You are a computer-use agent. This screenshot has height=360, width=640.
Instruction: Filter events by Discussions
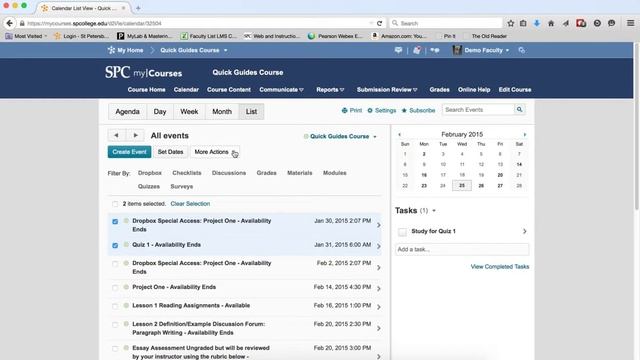click(229, 173)
